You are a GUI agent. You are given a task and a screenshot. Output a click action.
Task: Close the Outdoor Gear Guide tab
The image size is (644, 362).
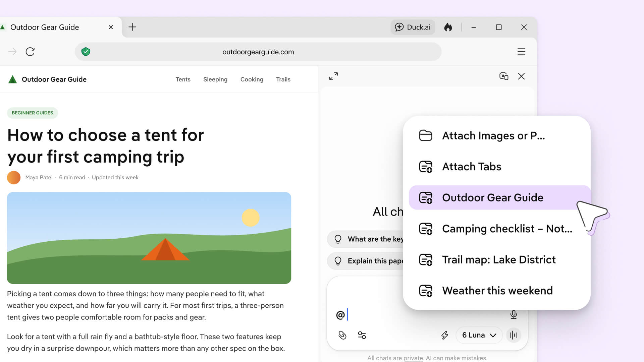pyautogui.click(x=111, y=27)
